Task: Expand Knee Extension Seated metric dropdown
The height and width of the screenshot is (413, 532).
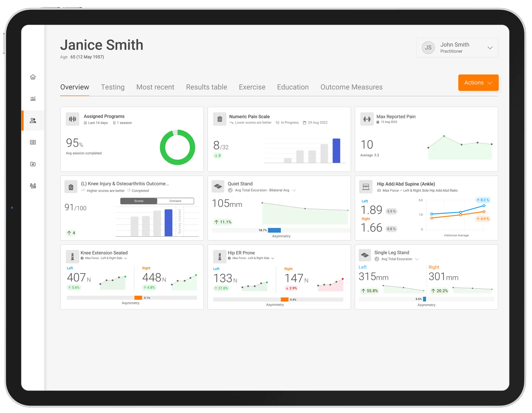Action: (125, 258)
